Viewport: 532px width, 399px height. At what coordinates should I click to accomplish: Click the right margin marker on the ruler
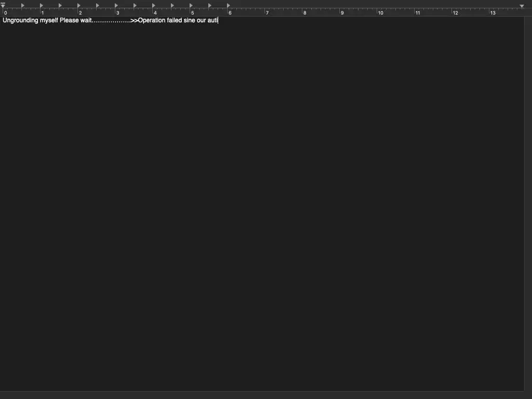(522, 6)
